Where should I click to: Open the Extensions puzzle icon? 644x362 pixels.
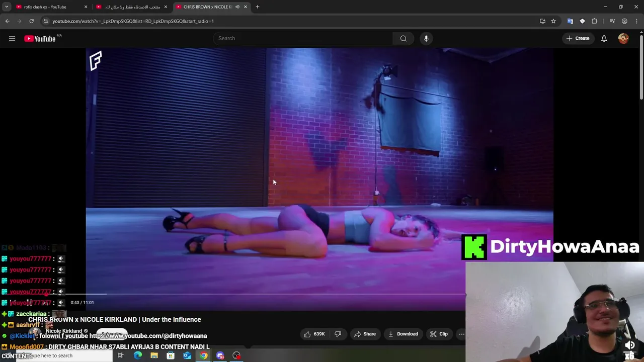595,21
